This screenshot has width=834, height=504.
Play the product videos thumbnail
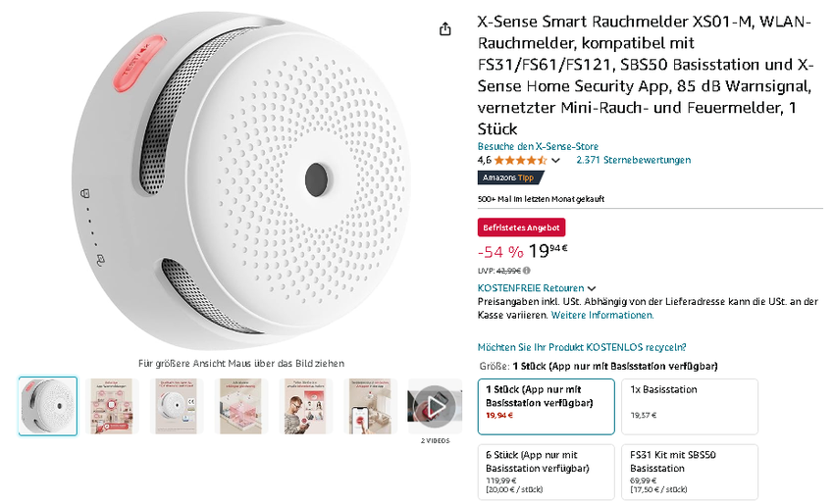pyautogui.click(x=435, y=406)
